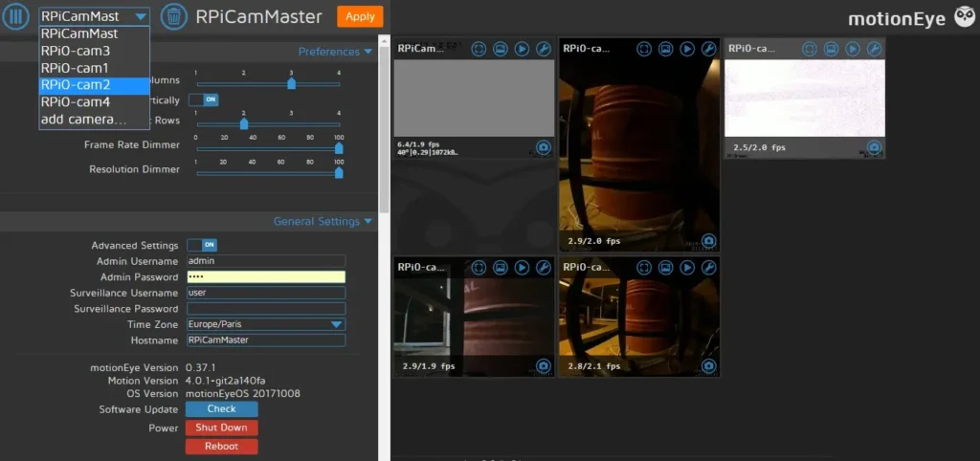
Task: Click the motionEye owl logo
Action: 964,17
